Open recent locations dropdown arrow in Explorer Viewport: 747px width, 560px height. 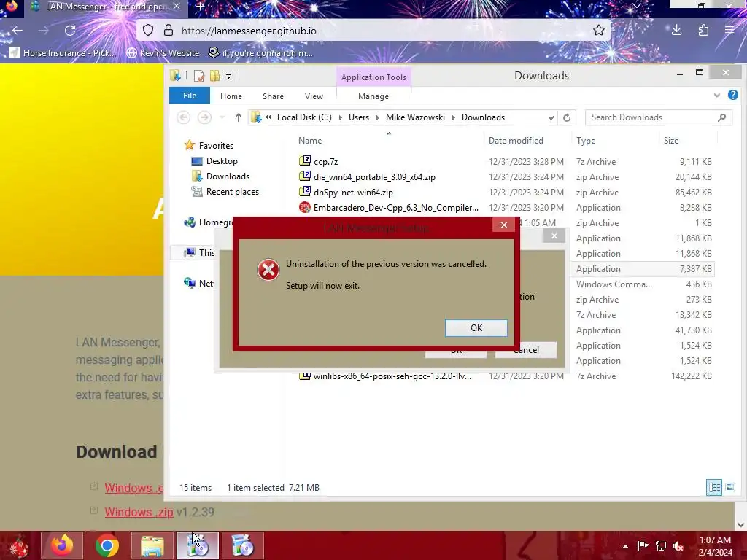pyautogui.click(x=222, y=117)
